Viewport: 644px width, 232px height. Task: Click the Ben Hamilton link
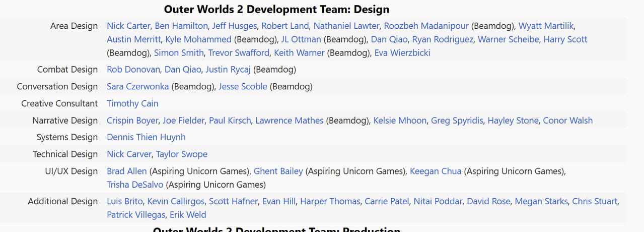click(181, 26)
